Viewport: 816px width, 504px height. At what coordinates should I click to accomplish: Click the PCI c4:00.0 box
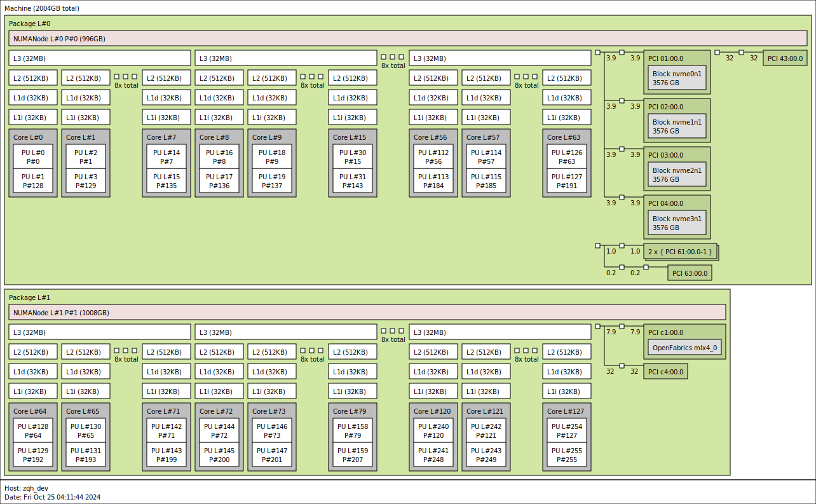(x=665, y=372)
